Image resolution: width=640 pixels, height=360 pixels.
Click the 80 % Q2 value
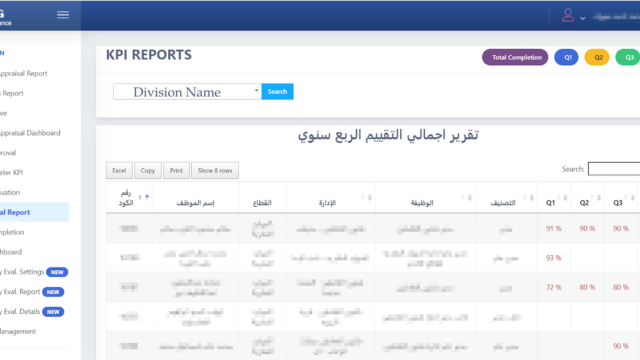pos(587,287)
